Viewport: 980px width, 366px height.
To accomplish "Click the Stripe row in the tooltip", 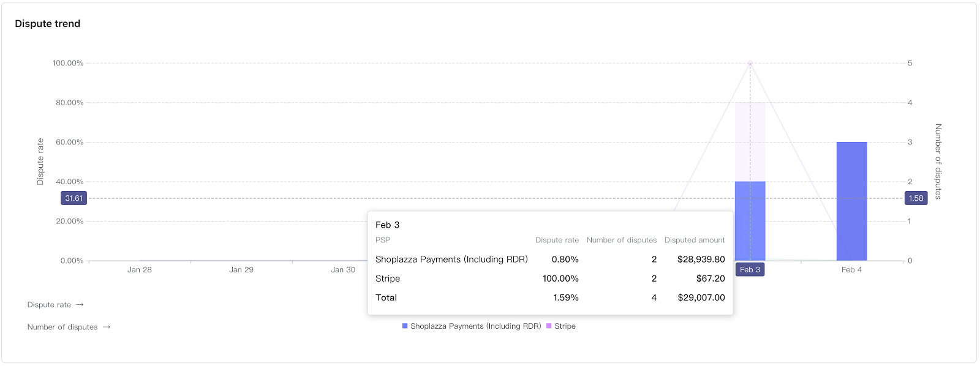I will pos(549,278).
